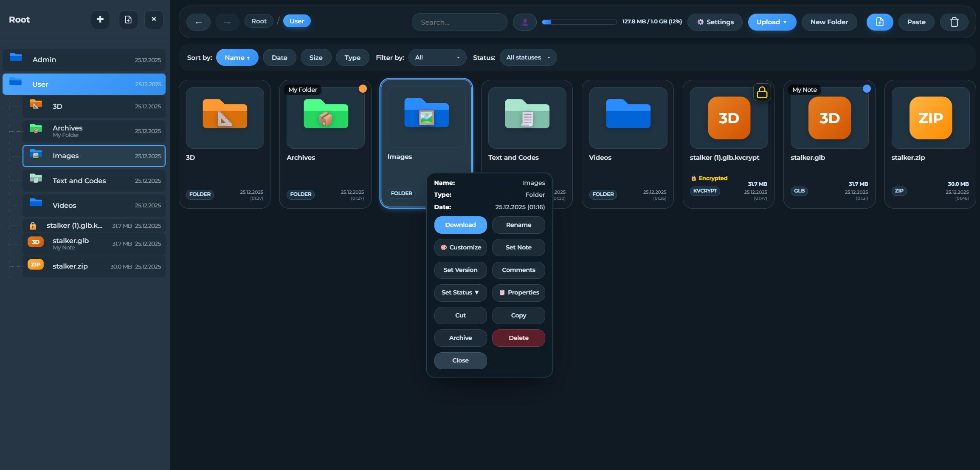Click the yellow lock icon on stalker (1).glb.kvcrypt
Screen dimensions: 980x470
(x=762, y=92)
